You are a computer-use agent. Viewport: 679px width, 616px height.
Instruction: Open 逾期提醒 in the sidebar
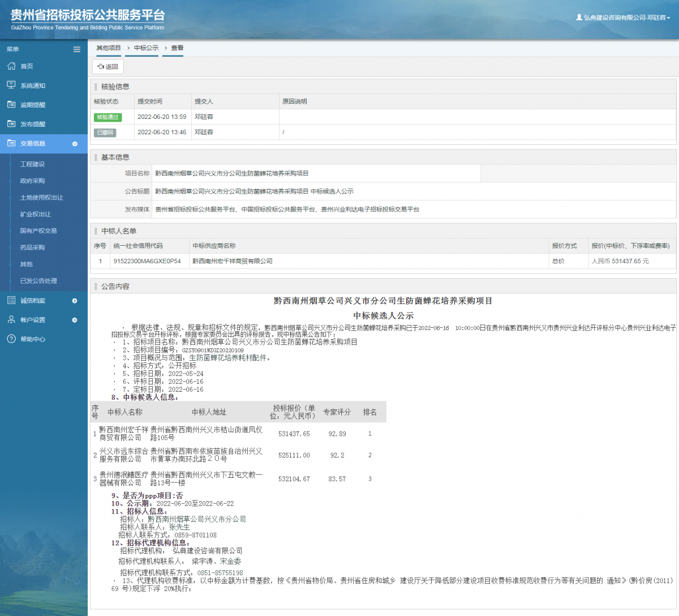[x=33, y=105]
